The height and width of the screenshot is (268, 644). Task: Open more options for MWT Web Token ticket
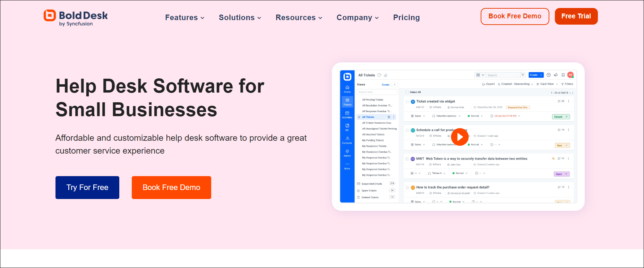(568, 158)
